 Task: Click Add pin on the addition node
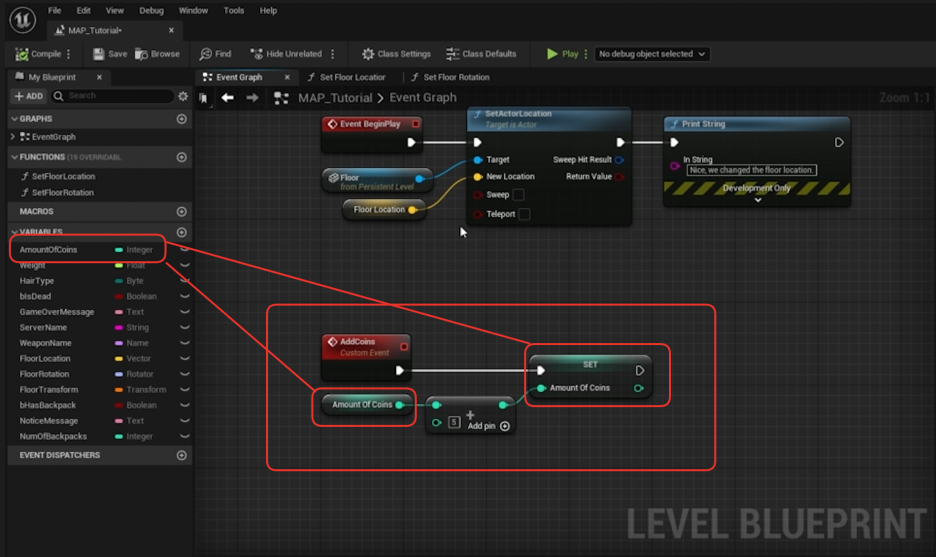pos(488,426)
